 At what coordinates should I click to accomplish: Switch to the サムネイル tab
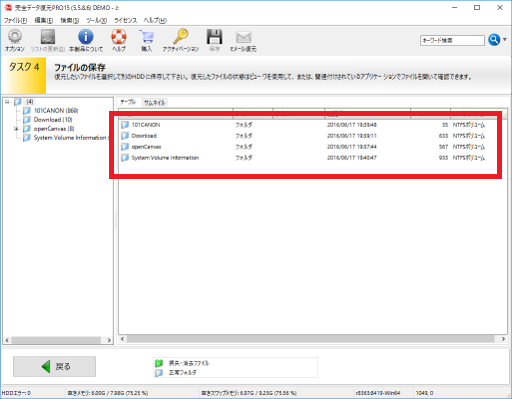tap(154, 103)
